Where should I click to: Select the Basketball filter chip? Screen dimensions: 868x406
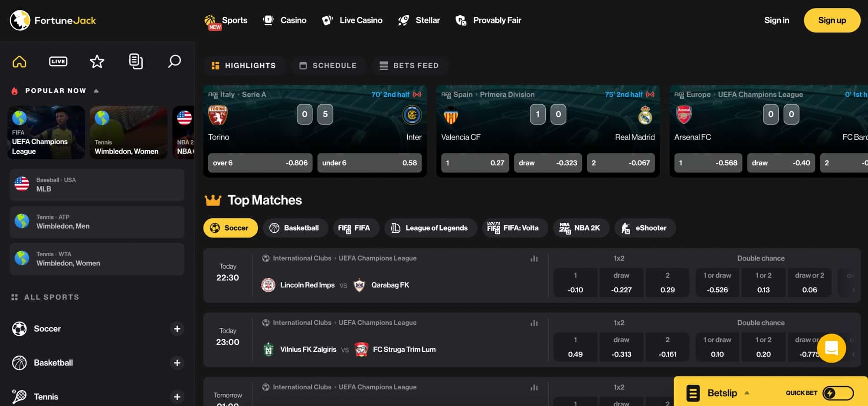(295, 228)
